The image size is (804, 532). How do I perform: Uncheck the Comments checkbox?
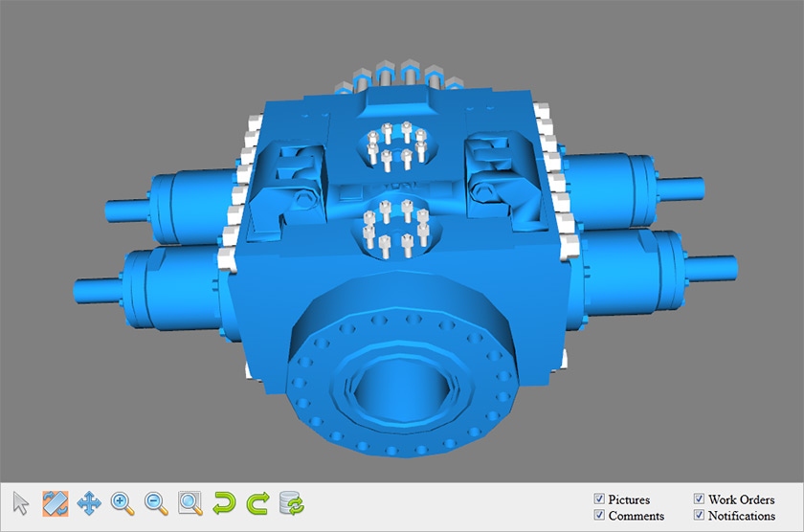[x=599, y=515]
